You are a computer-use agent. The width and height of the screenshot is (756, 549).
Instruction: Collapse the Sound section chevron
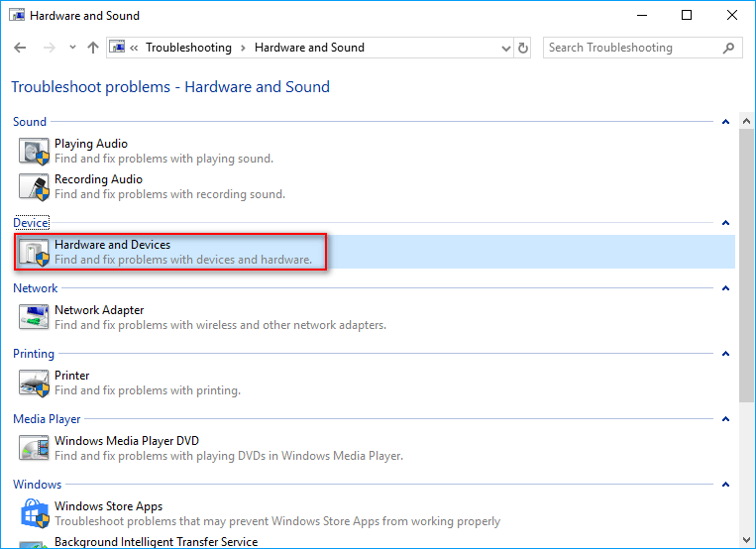[x=725, y=122]
